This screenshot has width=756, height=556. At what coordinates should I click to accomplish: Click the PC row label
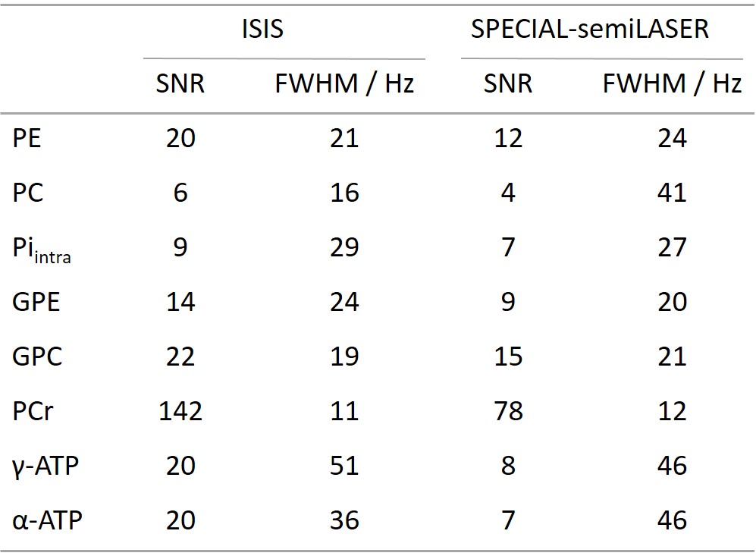coord(28,193)
